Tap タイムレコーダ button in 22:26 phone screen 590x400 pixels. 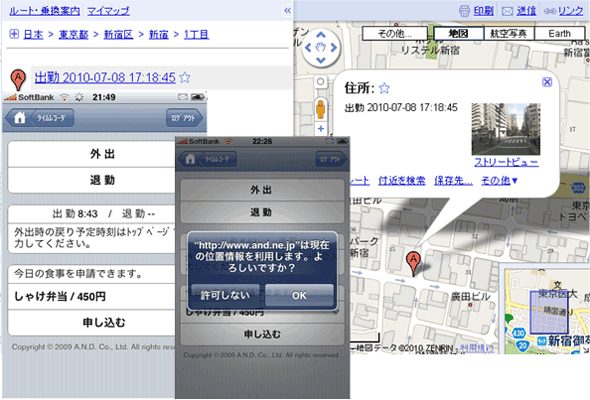coord(217,159)
